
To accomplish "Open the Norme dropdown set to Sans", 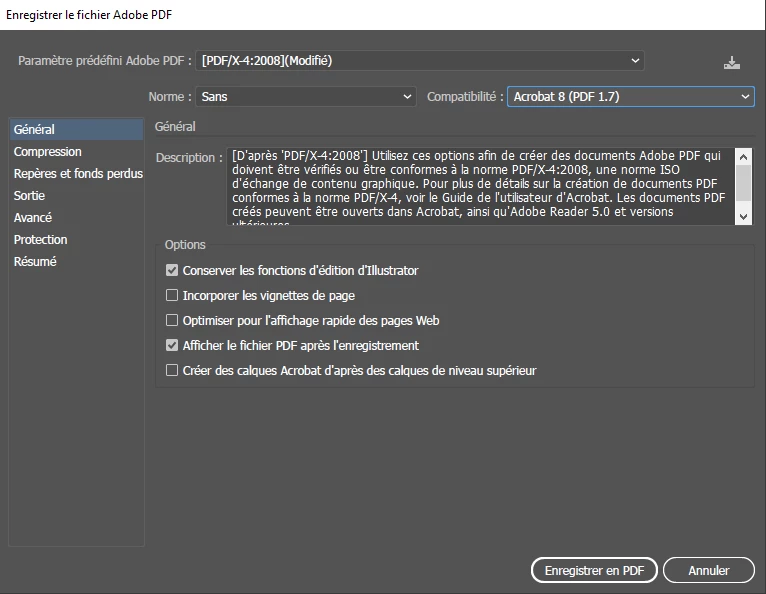I will (x=306, y=97).
